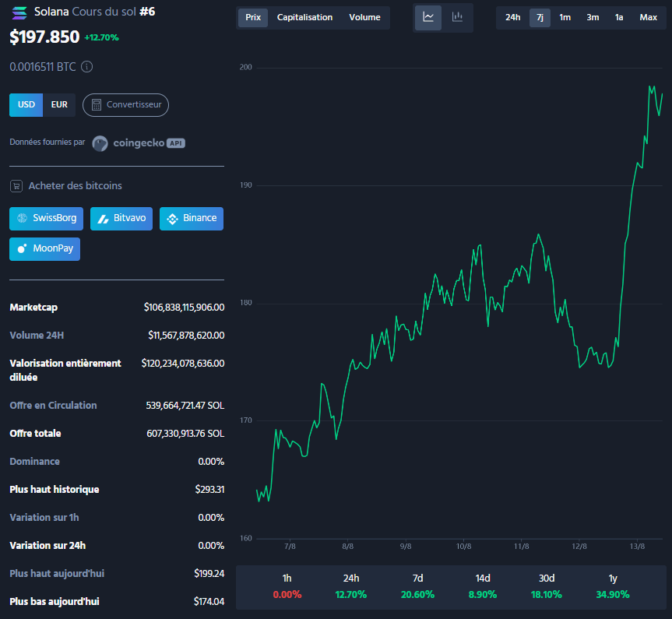Open the Volume chart tab
The height and width of the screenshot is (619, 672).
click(364, 17)
